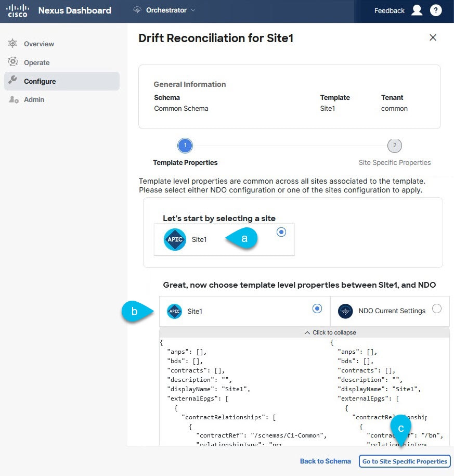Click the Cisco logo

pos(18,10)
